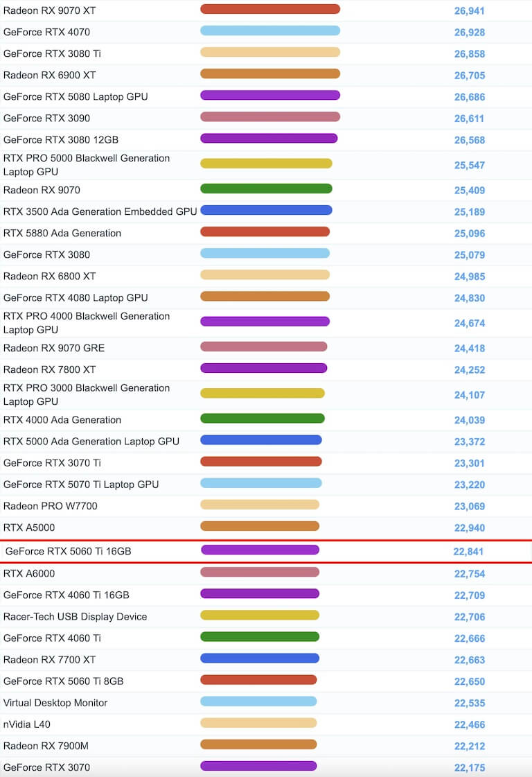Open RTX 5000 Ada Generation Laptop GPU

[x=91, y=442]
